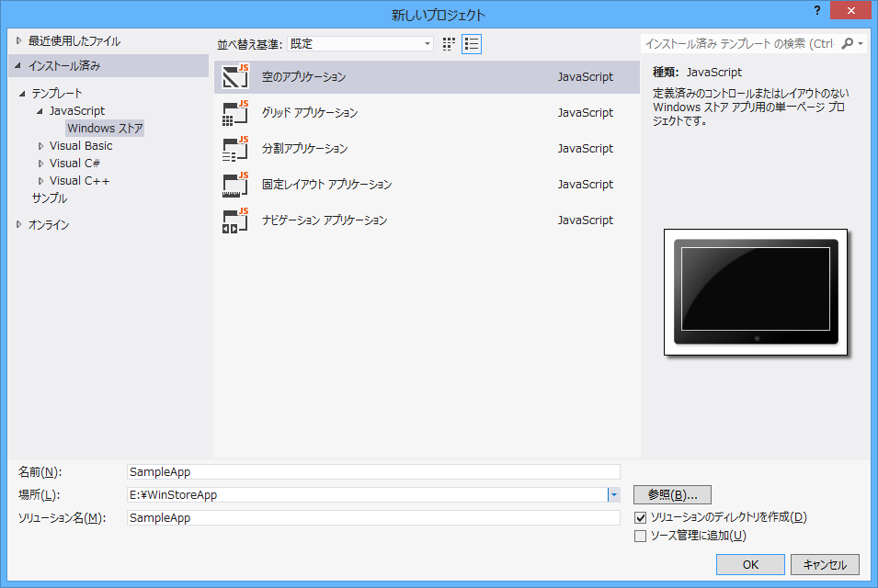This screenshot has width=878, height=588.
Task: Expand the オンライン node
Action: tap(18, 224)
